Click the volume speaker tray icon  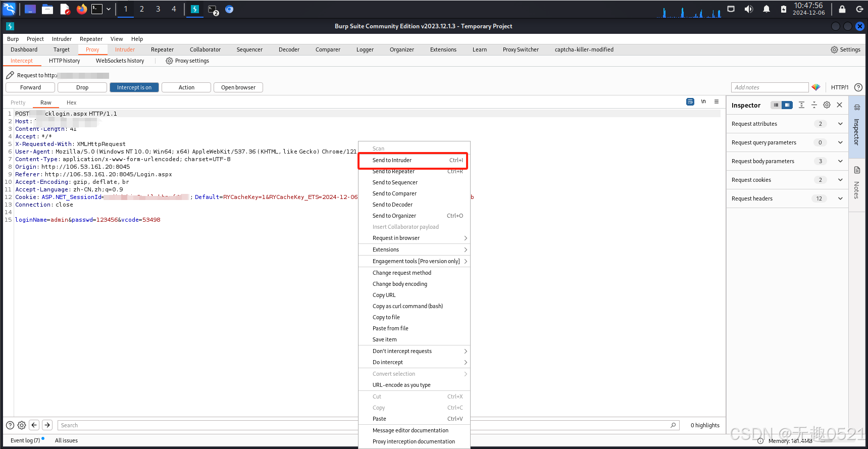[x=749, y=9]
